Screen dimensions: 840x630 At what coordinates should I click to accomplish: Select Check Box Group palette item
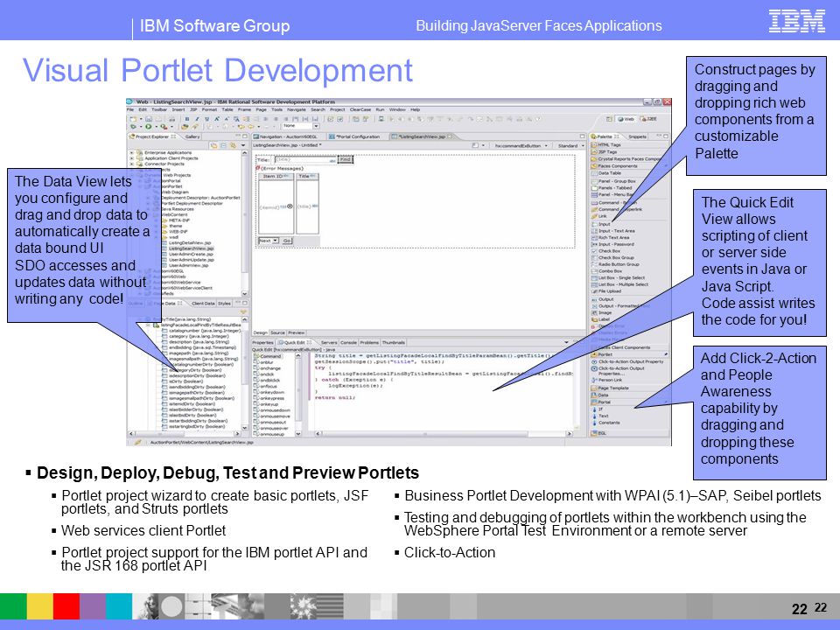coord(612,257)
